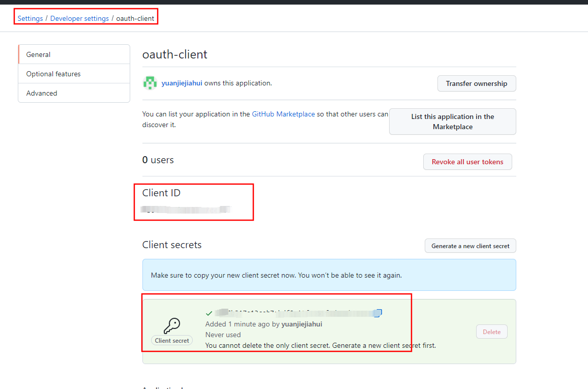Generate a new client secret
Image resolution: width=588 pixels, height=389 pixels.
tap(471, 246)
